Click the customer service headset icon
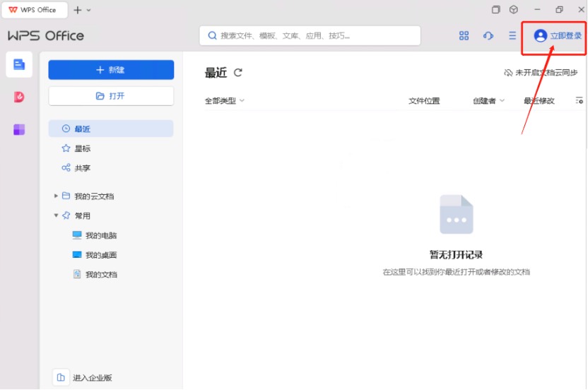 pyautogui.click(x=488, y=36)
